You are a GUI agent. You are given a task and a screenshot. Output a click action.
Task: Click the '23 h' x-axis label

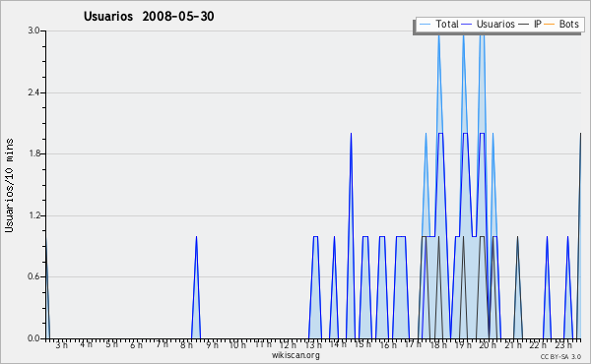click(x=563, y=344)
